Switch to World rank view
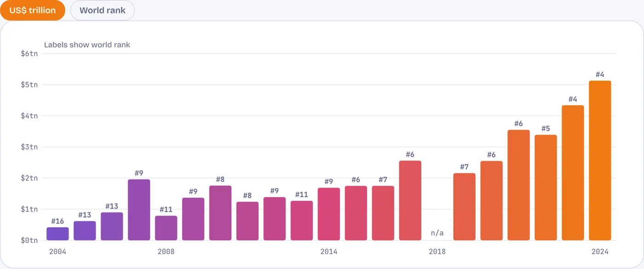This screenshot has height=269, width=644. coord(103,10)
